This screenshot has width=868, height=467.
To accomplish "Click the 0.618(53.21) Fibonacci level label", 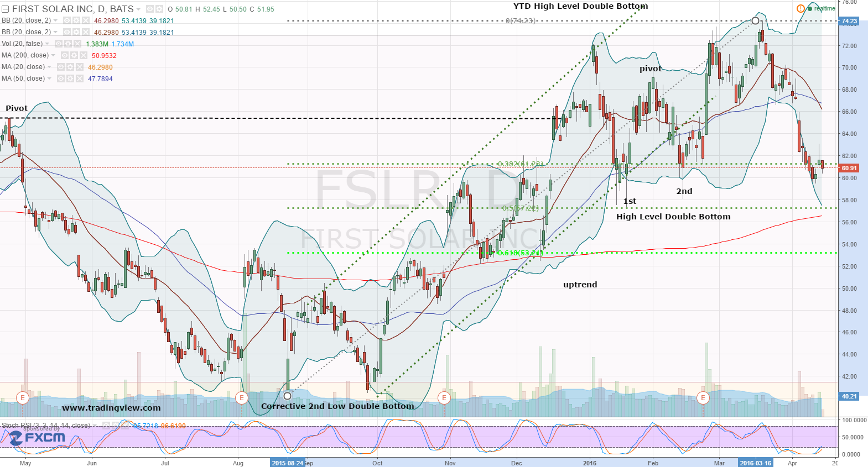I will click(521, 253).
